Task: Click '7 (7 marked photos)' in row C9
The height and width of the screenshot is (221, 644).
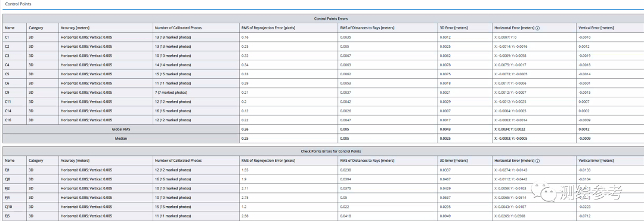Action: pyautogui.click(x=171, y=92)
